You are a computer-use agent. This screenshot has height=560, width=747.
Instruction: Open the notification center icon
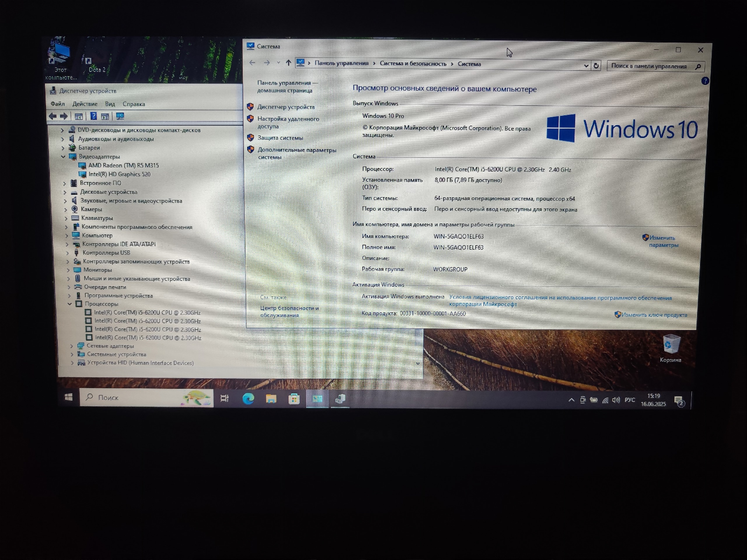(679, 401)
